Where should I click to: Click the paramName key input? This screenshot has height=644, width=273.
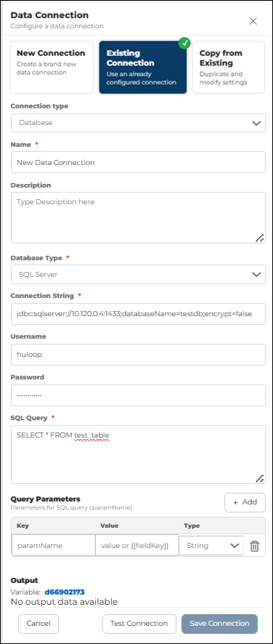pos(54,545)
